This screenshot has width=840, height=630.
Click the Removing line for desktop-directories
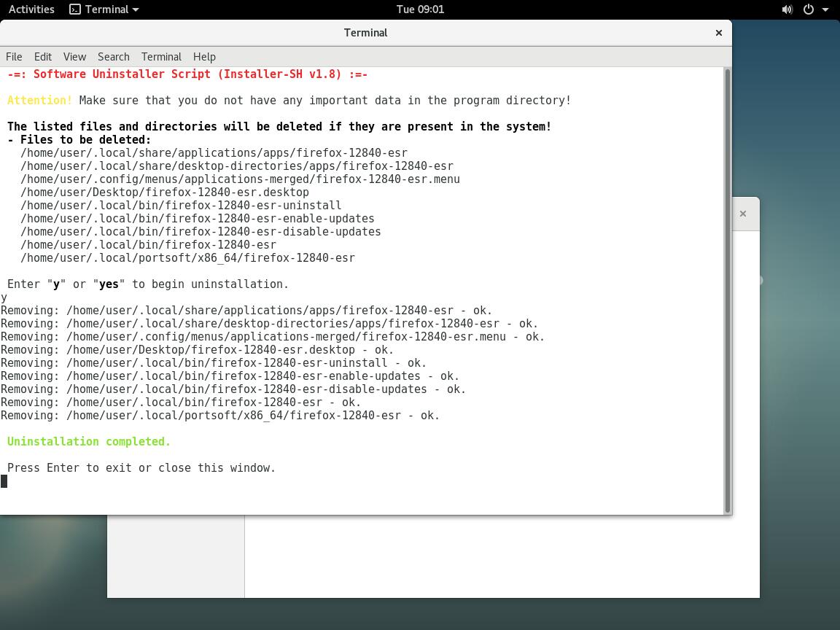270,324
